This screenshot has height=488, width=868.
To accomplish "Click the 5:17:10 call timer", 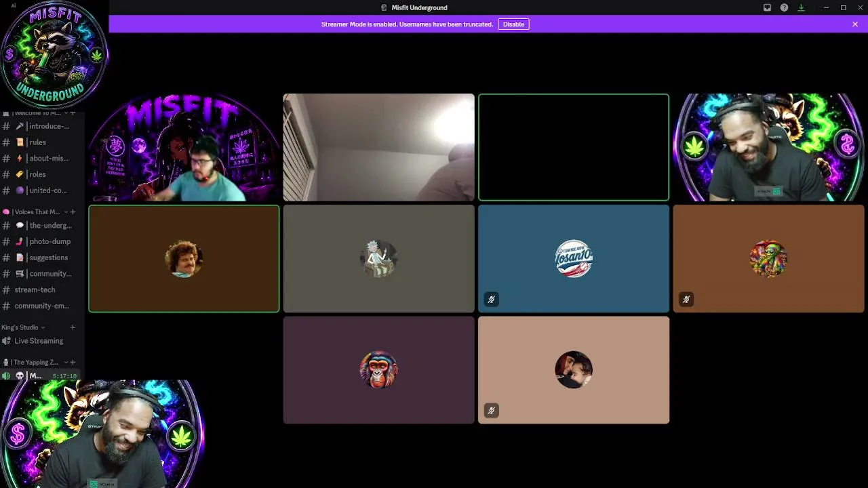I will 64,376.
